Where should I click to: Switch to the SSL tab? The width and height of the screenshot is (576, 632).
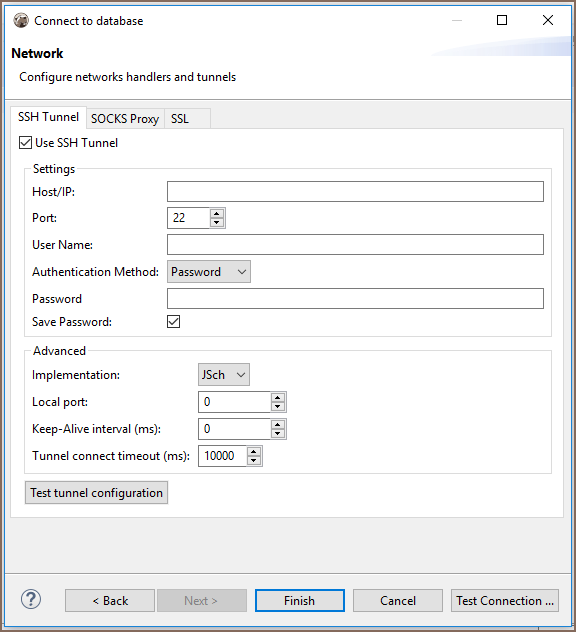(x=180, y=119)
